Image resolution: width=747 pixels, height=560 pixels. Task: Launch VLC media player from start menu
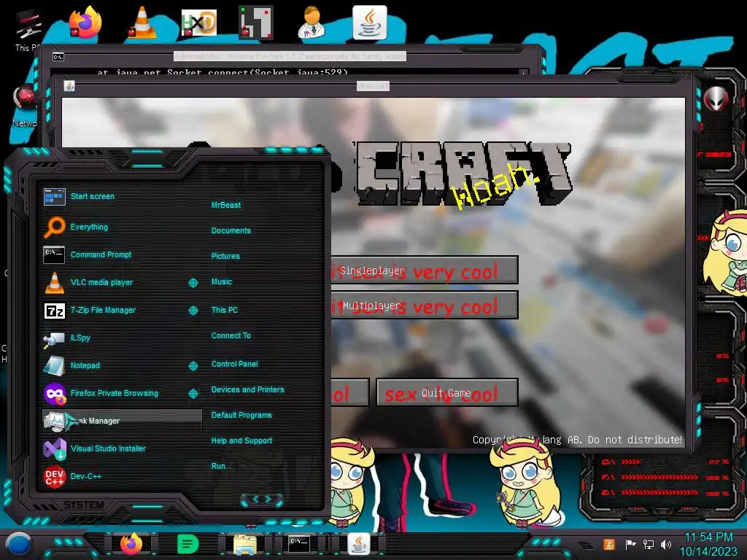101,282
